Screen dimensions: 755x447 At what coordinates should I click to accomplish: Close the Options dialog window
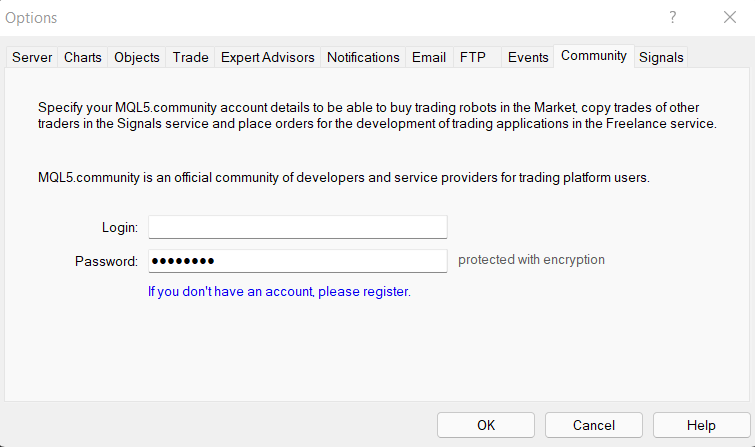coord(729,17)
